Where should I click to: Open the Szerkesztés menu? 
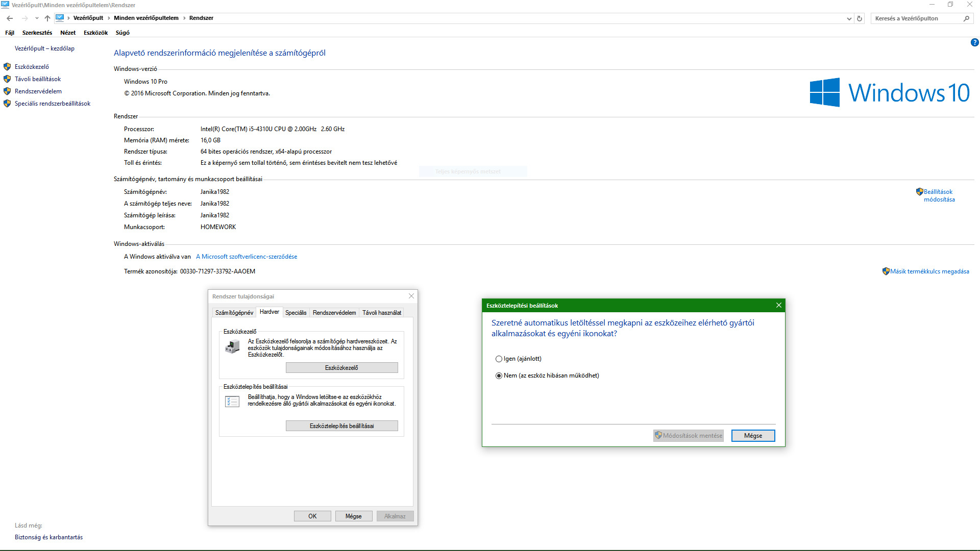pos(37,33)
